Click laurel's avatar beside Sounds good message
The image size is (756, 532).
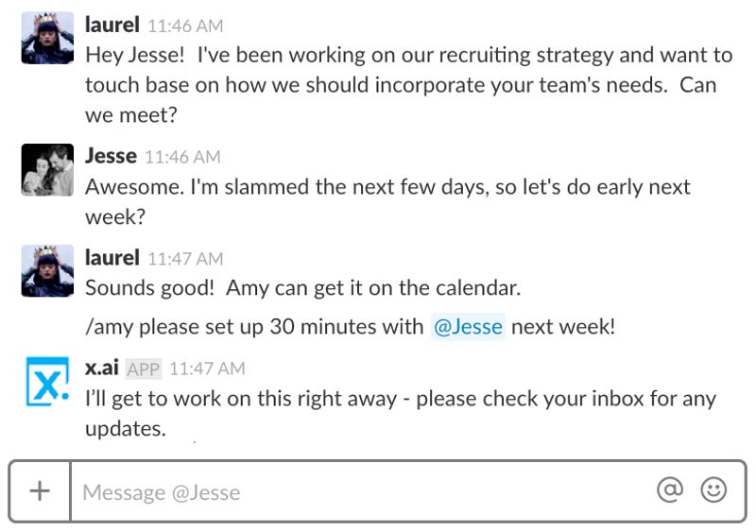click(47, 270)
